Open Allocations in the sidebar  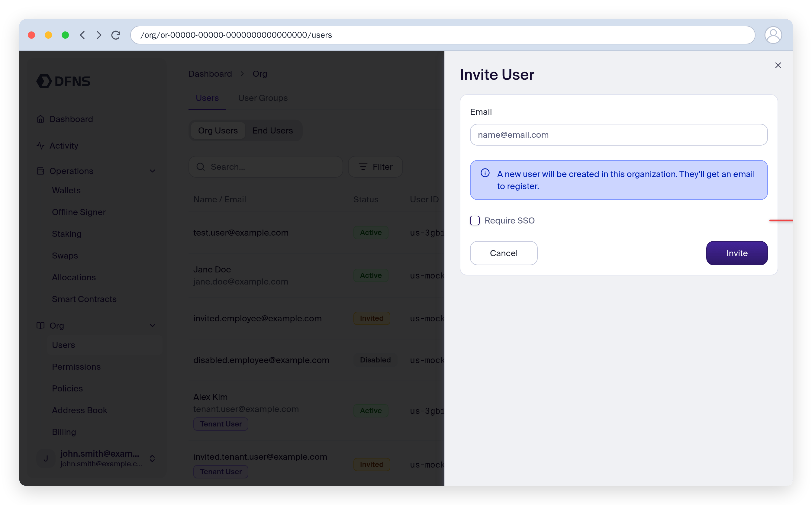click(x=74, y=277)
